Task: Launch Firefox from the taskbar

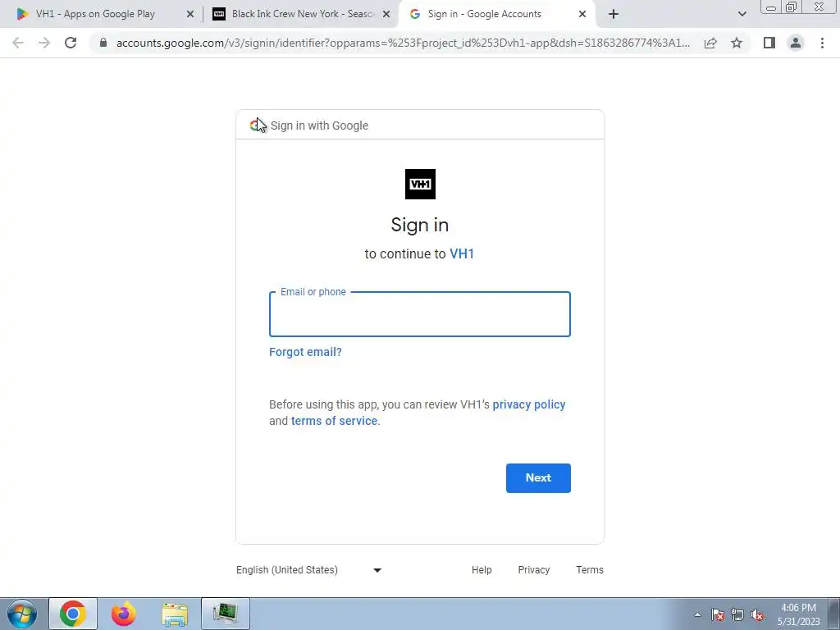Action: (x=124, y=614)
